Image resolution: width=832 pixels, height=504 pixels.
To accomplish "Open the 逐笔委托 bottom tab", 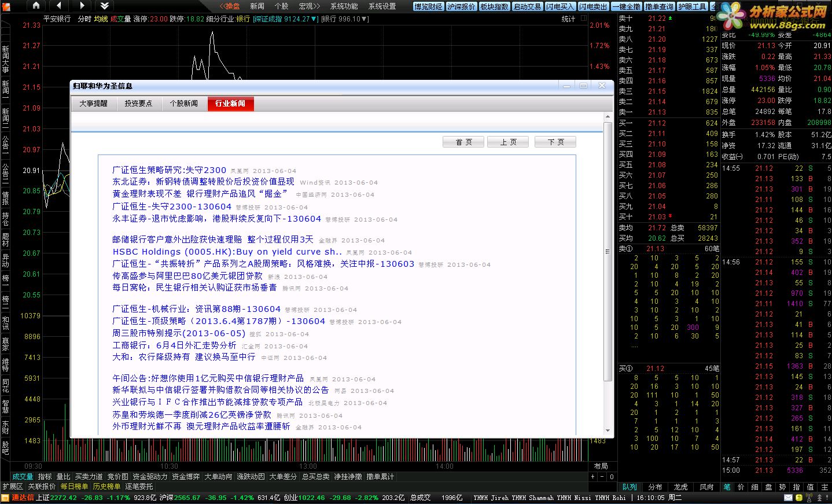I will tap(139, 487).
